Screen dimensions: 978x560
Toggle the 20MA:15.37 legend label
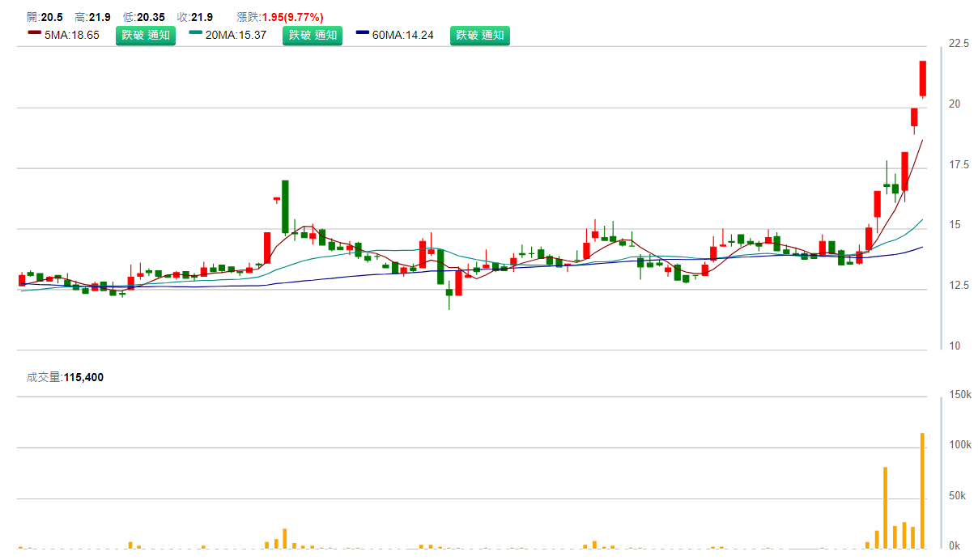236,35
